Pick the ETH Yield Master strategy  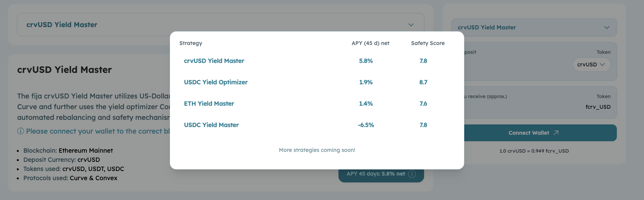tap(209, 104)
